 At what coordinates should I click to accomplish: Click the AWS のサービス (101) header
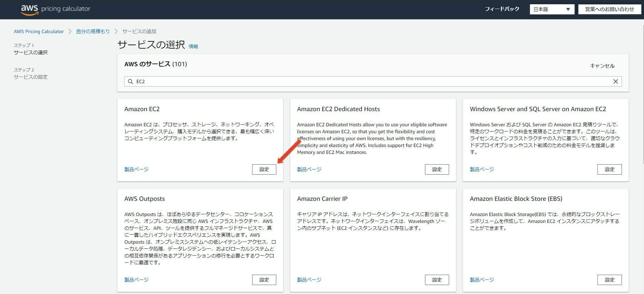[x=156, y=64]
